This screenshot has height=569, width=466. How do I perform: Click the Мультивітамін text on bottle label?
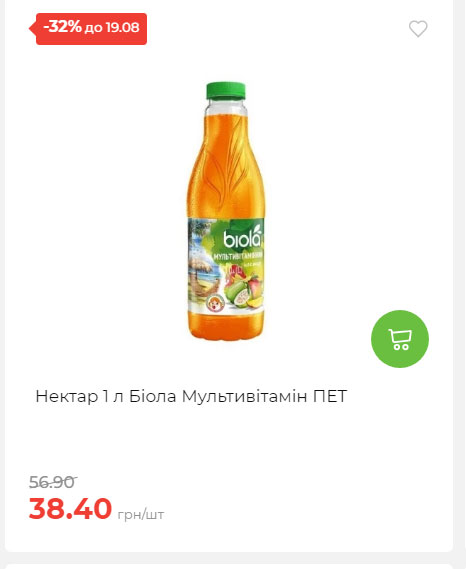[238, 256]
